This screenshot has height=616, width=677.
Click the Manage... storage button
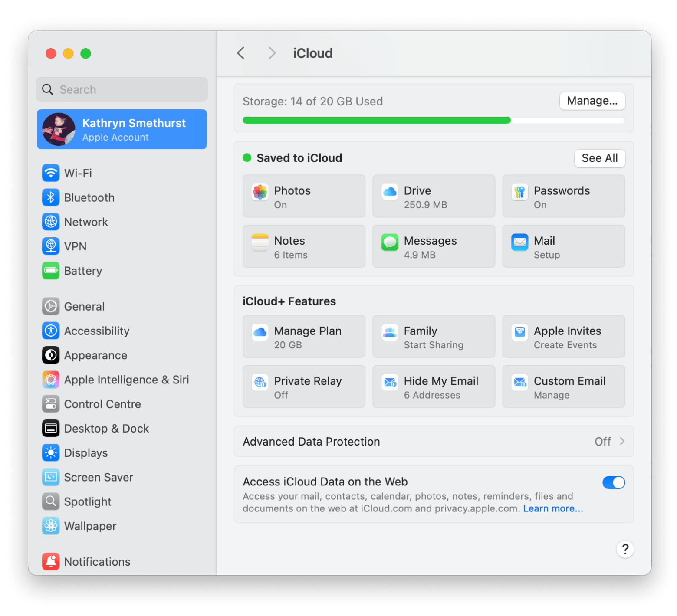[592, 101]
